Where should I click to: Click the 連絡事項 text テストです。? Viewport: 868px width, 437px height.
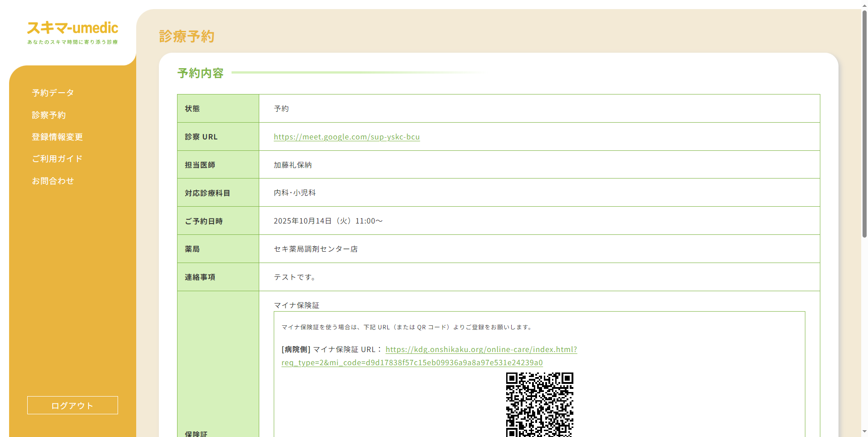(x=295, y=277)
